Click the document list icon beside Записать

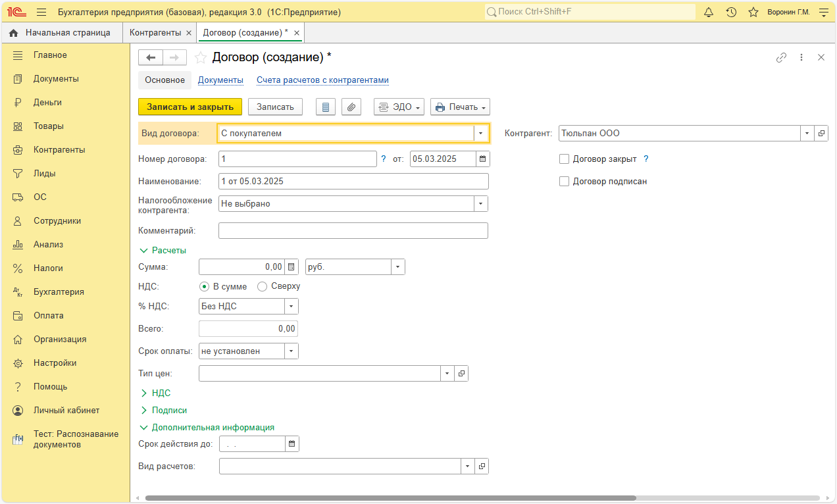pos(326,107)
